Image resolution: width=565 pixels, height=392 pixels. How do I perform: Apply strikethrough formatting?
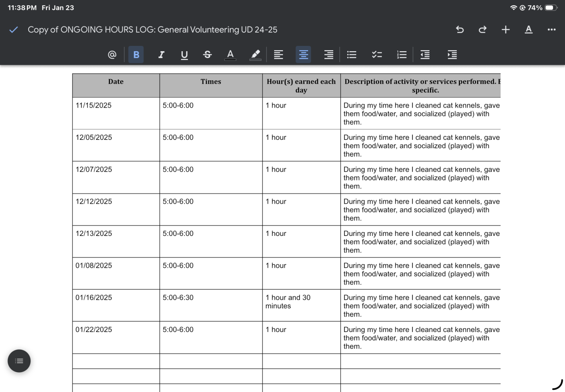tap(207, 55)
